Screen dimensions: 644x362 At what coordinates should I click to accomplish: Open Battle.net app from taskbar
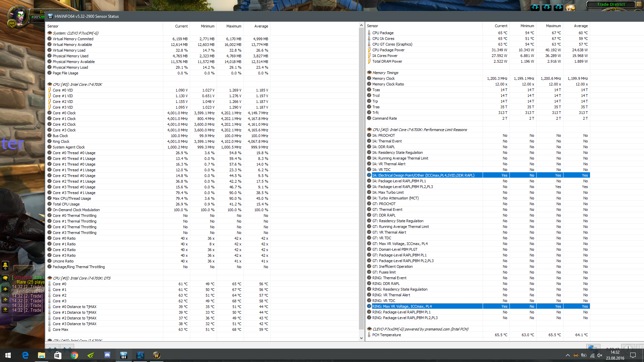(140, 355)
